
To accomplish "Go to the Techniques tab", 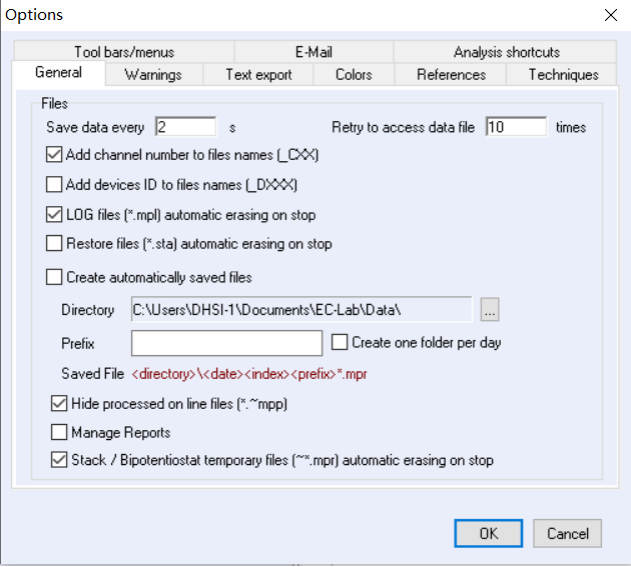I will tap(563, 75).
